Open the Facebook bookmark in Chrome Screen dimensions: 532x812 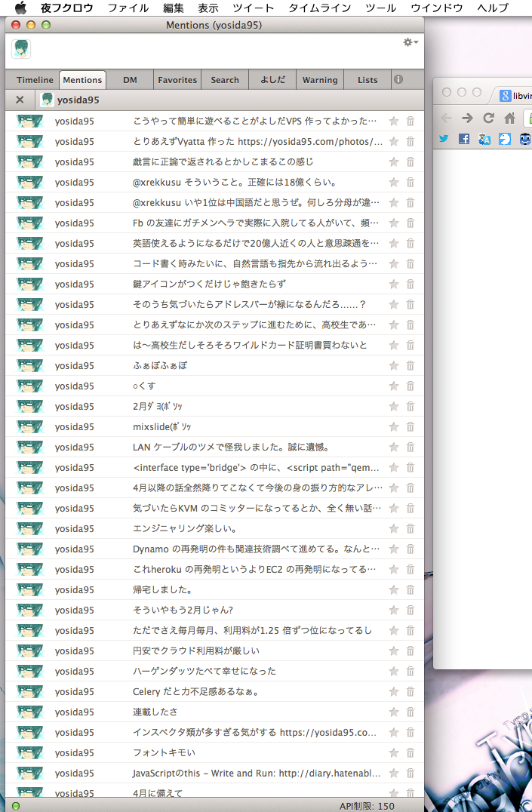coord(464,139)
